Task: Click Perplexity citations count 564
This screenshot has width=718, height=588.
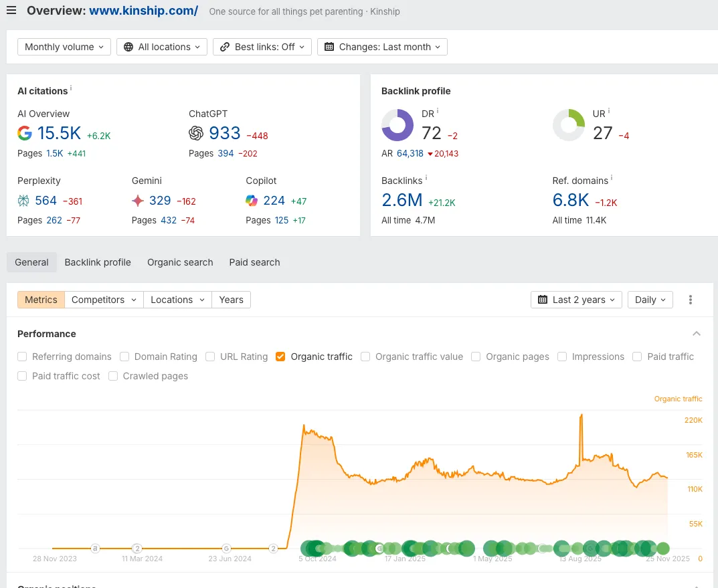Action: click(46, 201)
